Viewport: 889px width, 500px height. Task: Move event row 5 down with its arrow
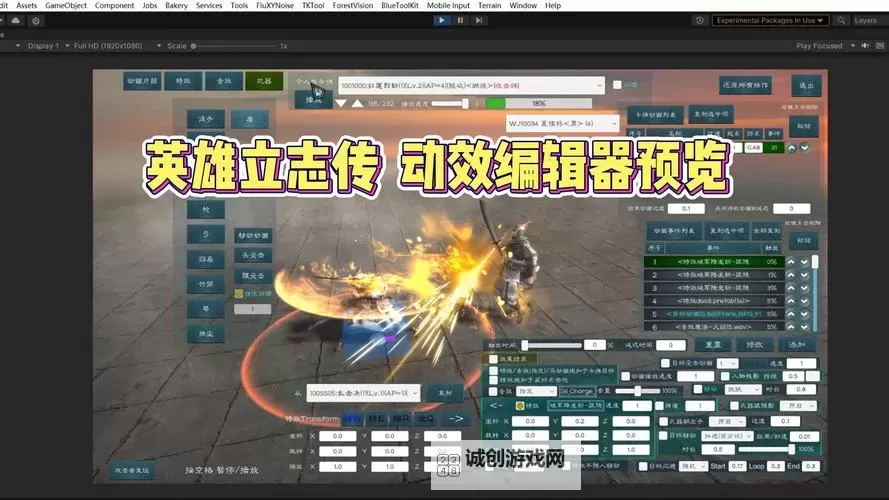coord(805,314)
